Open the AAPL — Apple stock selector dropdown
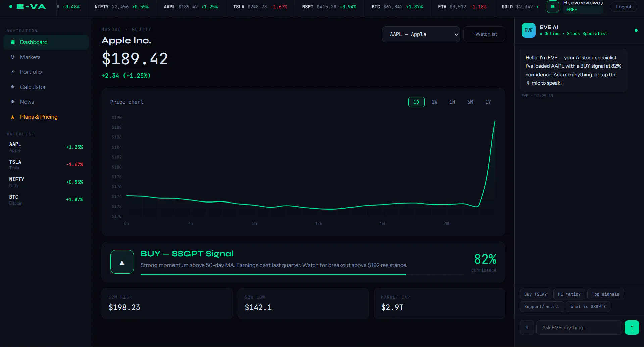 pos(421,34)
